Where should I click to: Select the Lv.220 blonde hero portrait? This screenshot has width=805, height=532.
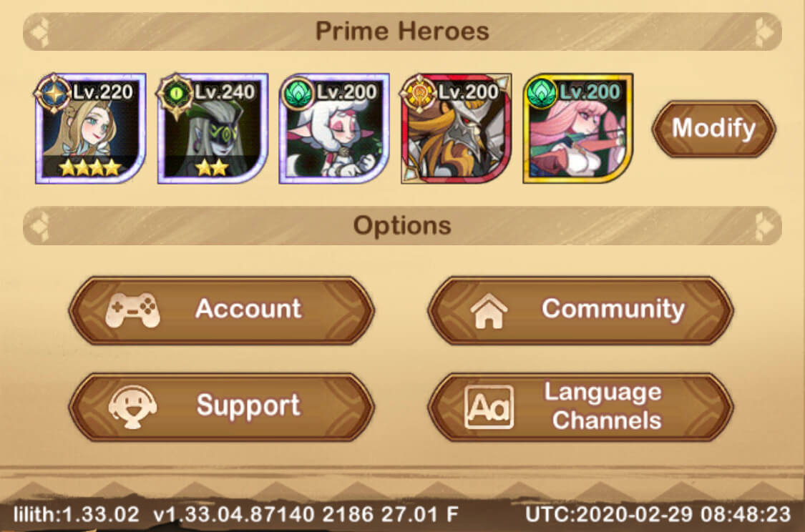click(91, 128)
